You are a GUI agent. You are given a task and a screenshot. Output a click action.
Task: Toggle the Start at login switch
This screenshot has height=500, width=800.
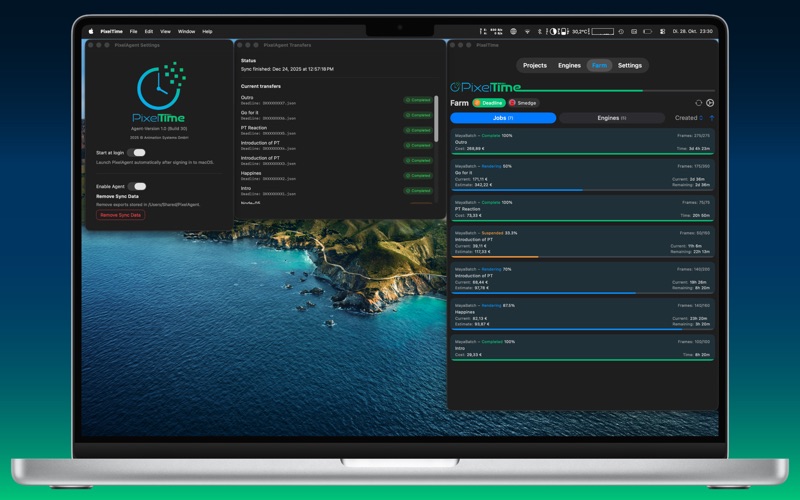pos(137,153)
